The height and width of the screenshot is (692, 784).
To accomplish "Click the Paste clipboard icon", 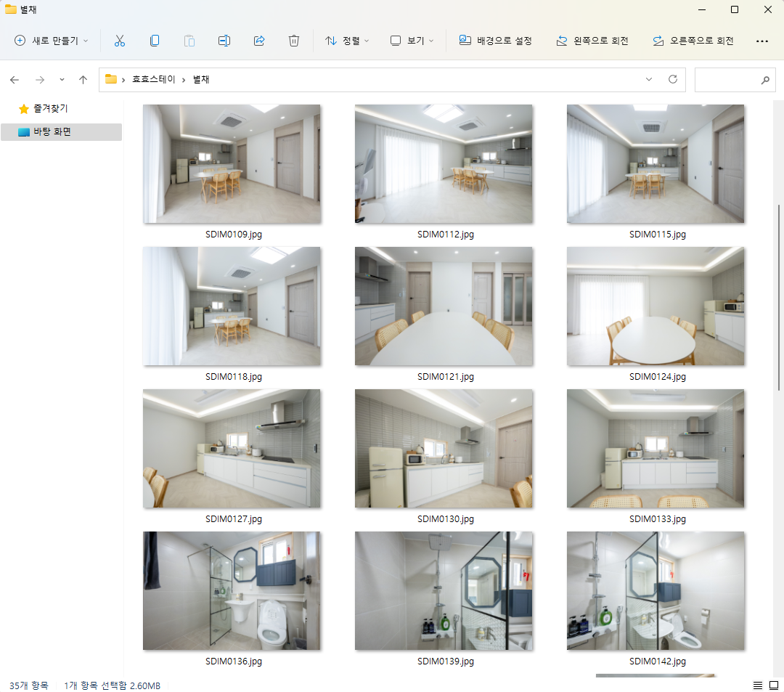I will coord(189,41).
